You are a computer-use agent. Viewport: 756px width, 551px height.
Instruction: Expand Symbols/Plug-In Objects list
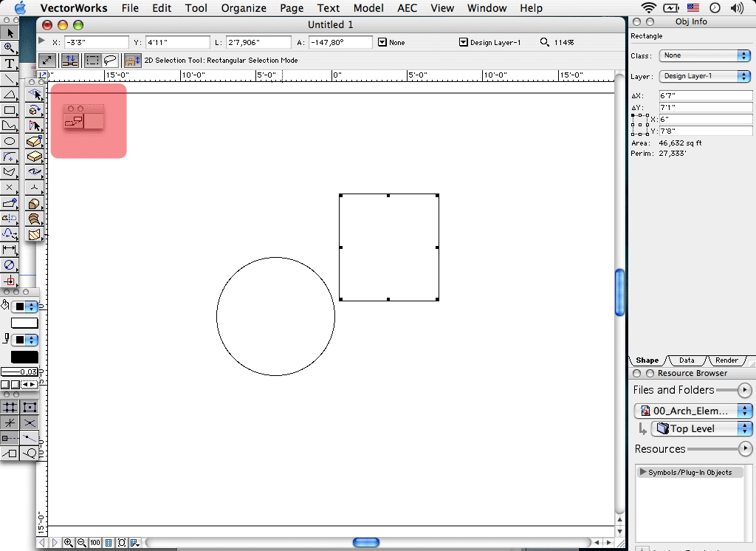(x=643, y=472)
